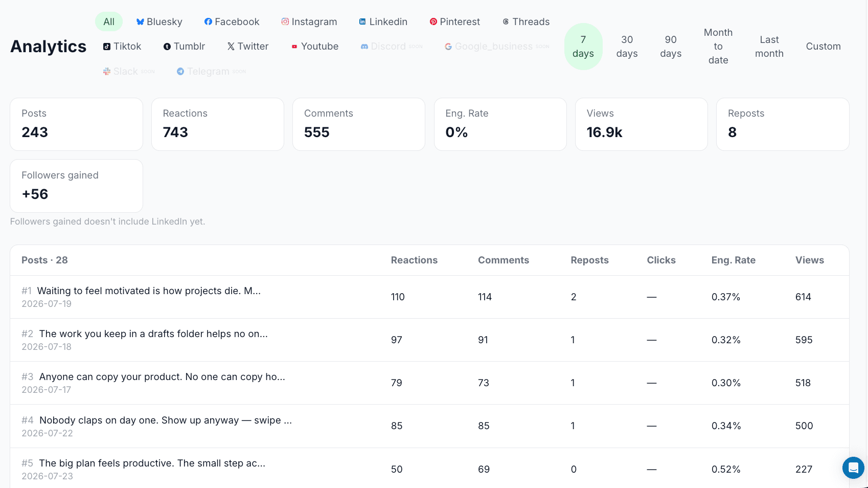Viewport: 868px width, 488px height.
Task: Sort table by Eng. Rate column header
Action: tap(733, 260)
